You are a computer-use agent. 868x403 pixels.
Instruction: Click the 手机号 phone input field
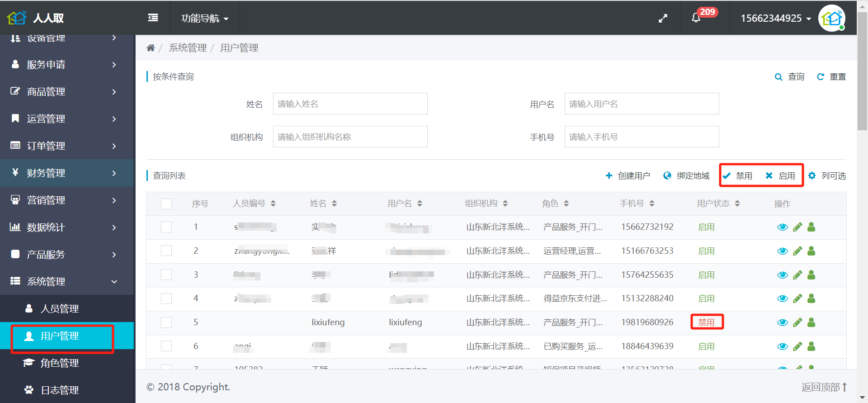642,137
